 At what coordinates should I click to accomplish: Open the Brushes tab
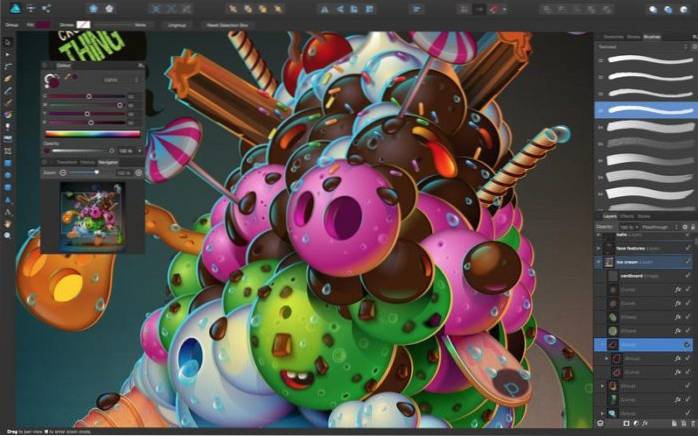pos(652,37)
